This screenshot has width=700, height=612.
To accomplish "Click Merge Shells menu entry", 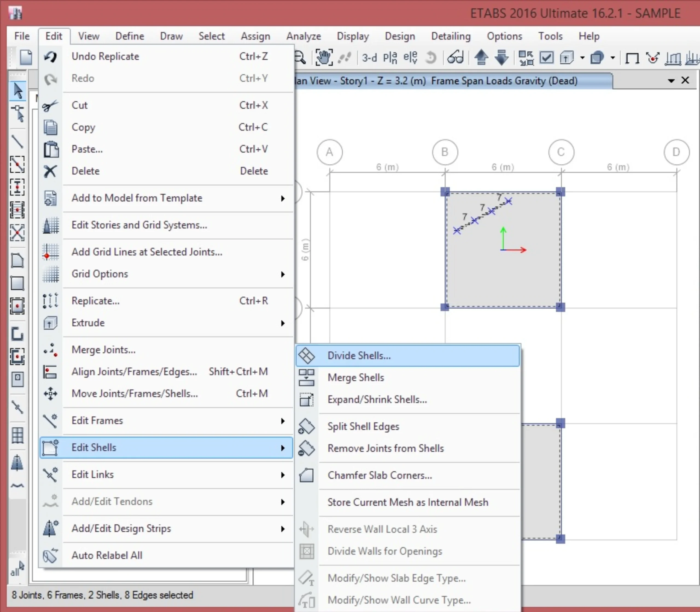I will (356, 377).
